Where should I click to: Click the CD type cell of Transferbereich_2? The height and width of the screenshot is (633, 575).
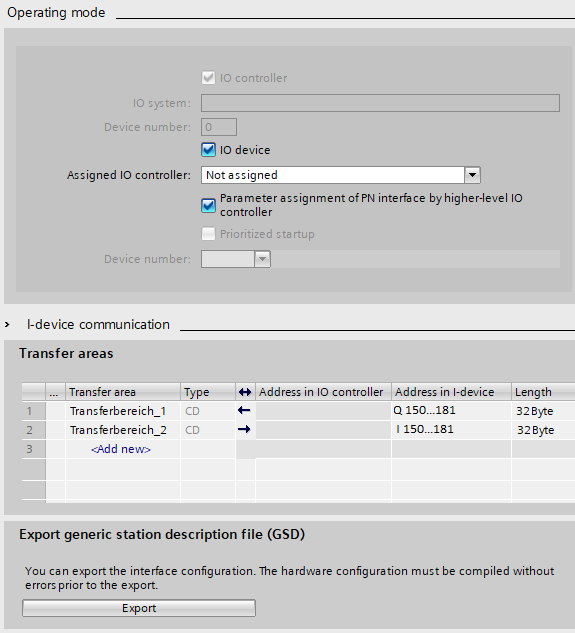coord(208,430)
